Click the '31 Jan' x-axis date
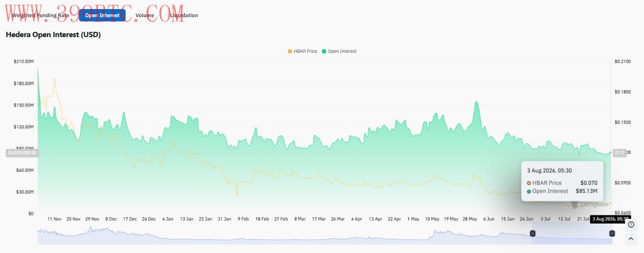The height and width of the screenshot is (253, 644). click(x=224, y=219)
